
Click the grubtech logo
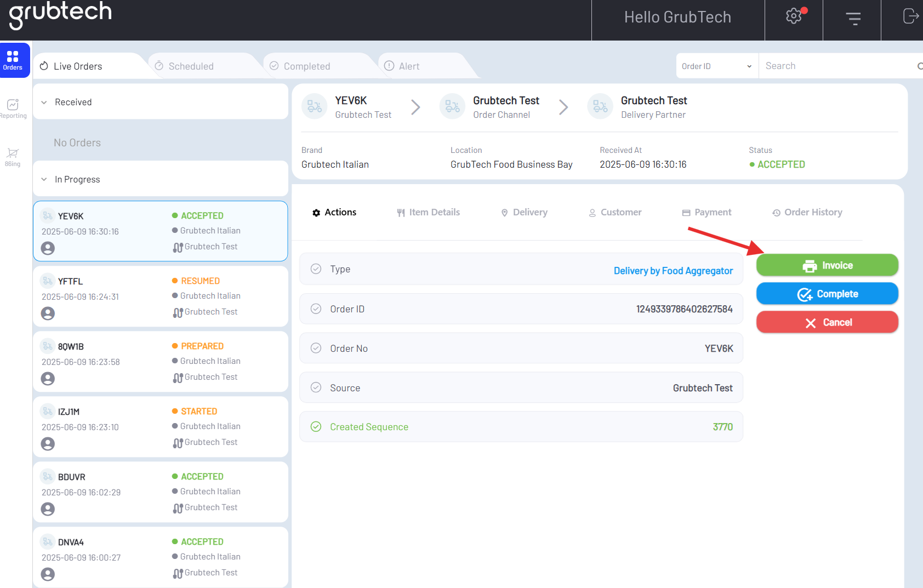point(60,14)
